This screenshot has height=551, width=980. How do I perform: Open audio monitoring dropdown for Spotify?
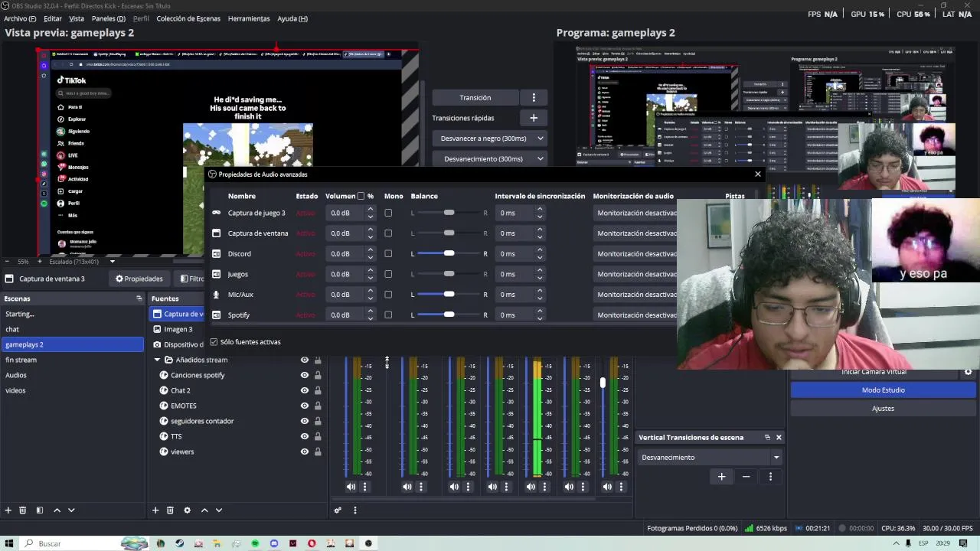click(x=635, y=315)
